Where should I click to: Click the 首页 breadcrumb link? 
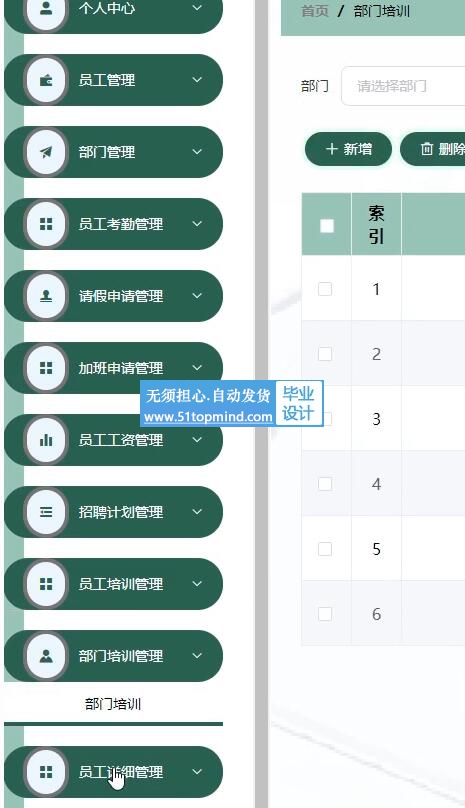(x=315, y=11)
